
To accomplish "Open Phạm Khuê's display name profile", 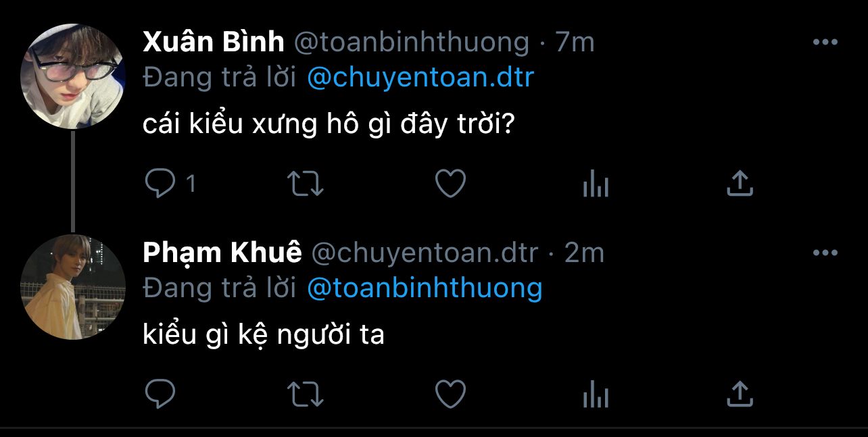I will [222, 253].
